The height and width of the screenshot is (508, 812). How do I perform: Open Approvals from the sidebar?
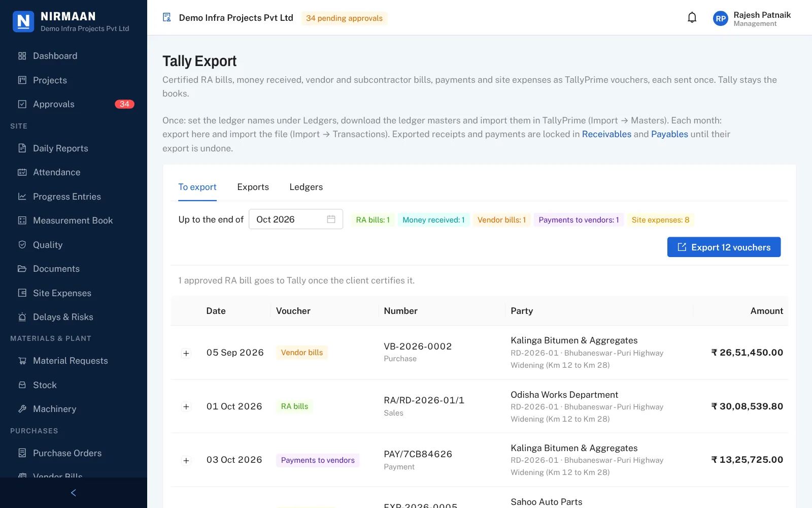tap(74, 104)
